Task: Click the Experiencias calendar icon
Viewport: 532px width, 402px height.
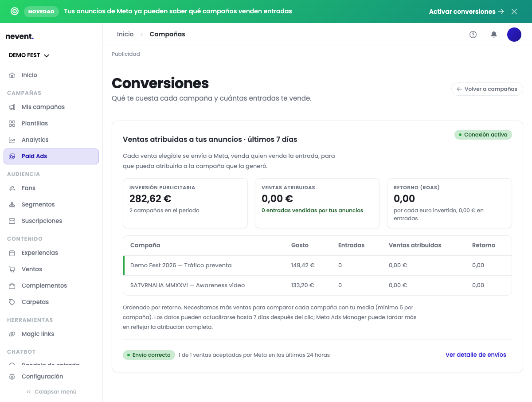Action: point(12,253)
